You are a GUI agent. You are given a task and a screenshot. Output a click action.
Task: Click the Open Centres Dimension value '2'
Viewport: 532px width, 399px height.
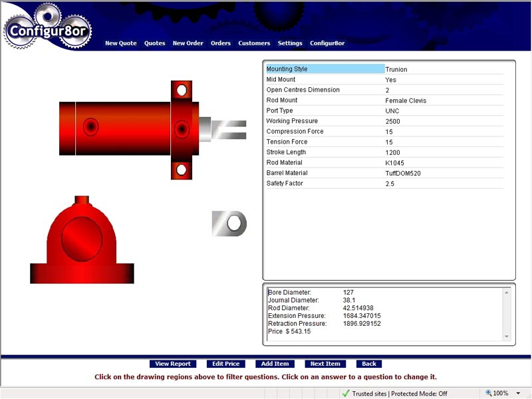coord(387,90)
